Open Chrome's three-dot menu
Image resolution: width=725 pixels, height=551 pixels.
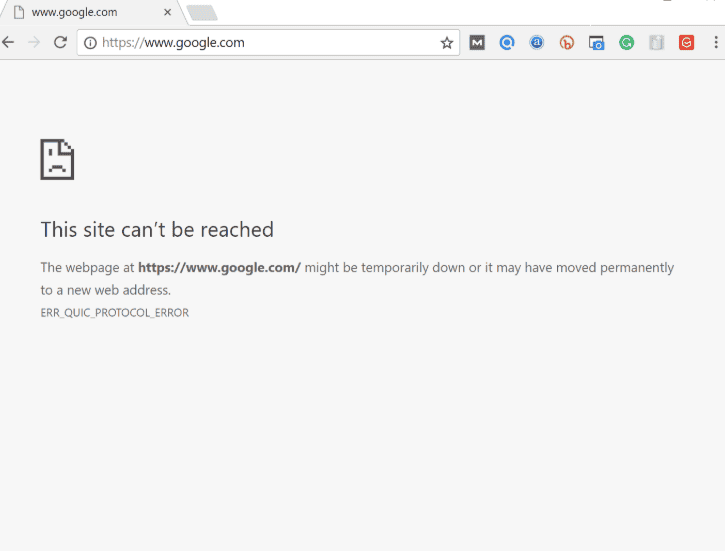pyautogui.click(x=716, y=43)
